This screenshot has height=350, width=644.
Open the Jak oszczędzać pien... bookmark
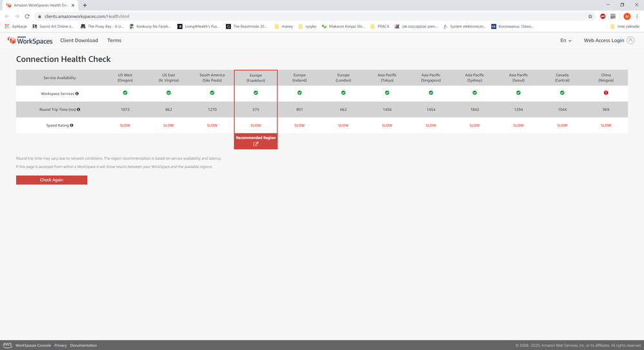[416, 26]
